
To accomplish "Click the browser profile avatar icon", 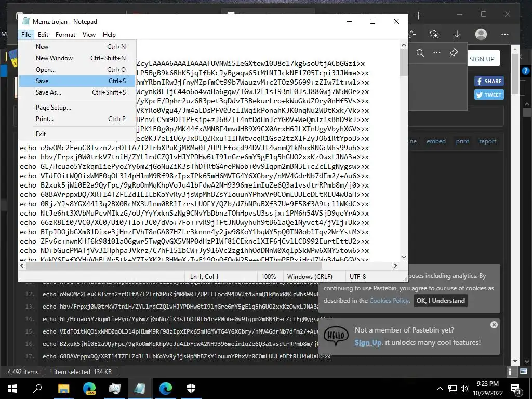I will (481, 34).
